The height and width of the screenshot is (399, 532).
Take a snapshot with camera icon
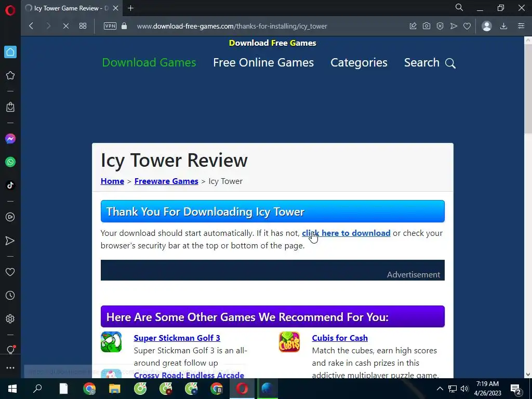[427, 26]
